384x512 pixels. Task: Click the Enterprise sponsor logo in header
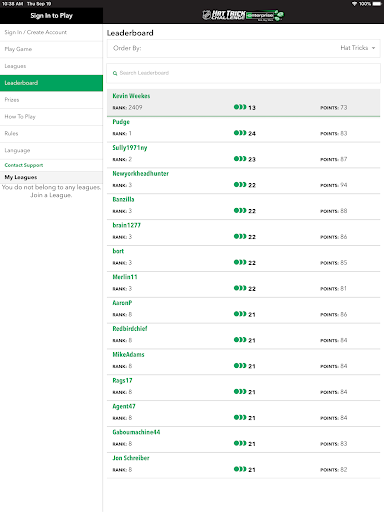coord(265,15)
